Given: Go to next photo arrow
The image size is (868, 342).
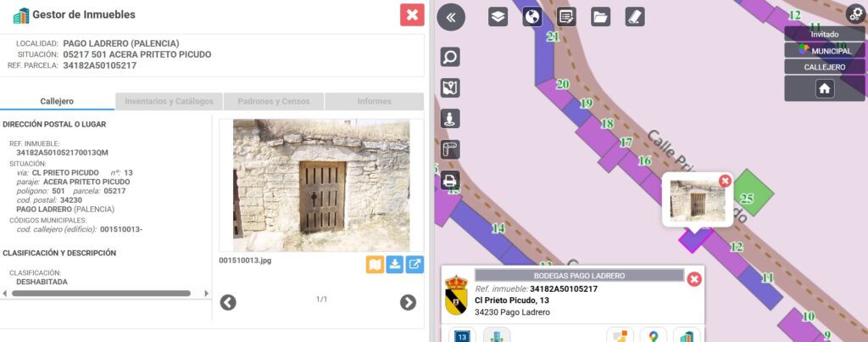Looking at the screenshot, I should 408,302.
